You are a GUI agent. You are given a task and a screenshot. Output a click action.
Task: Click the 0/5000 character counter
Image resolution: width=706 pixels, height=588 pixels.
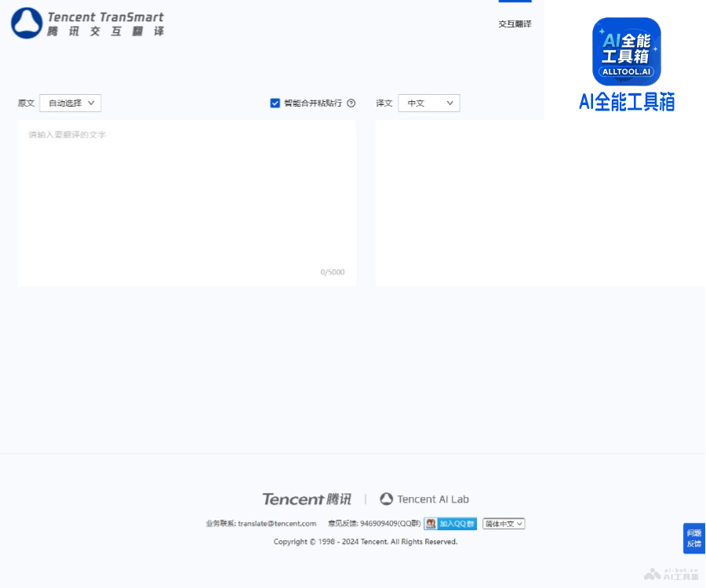(x=333, y=272)
